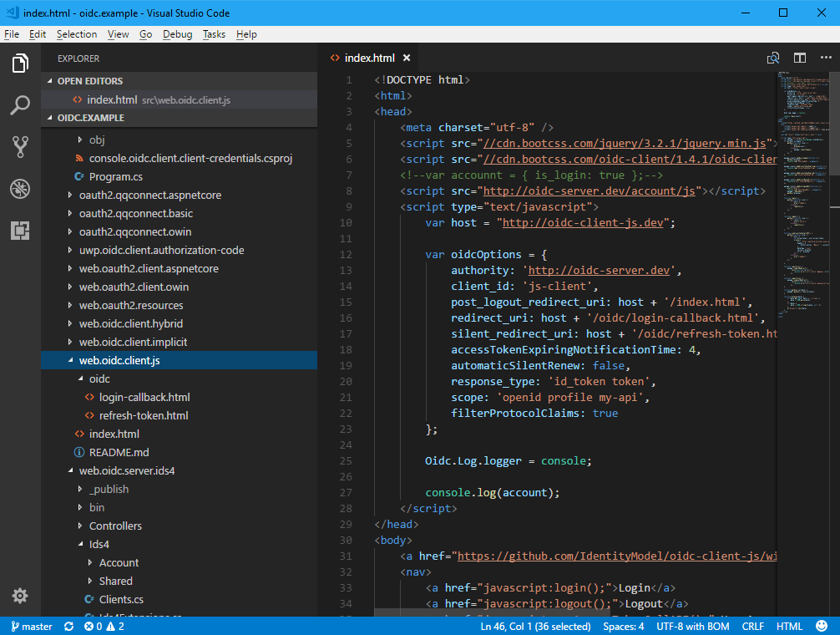Open the Source Control view
840x635 pixels.
[x=20, y=147]
